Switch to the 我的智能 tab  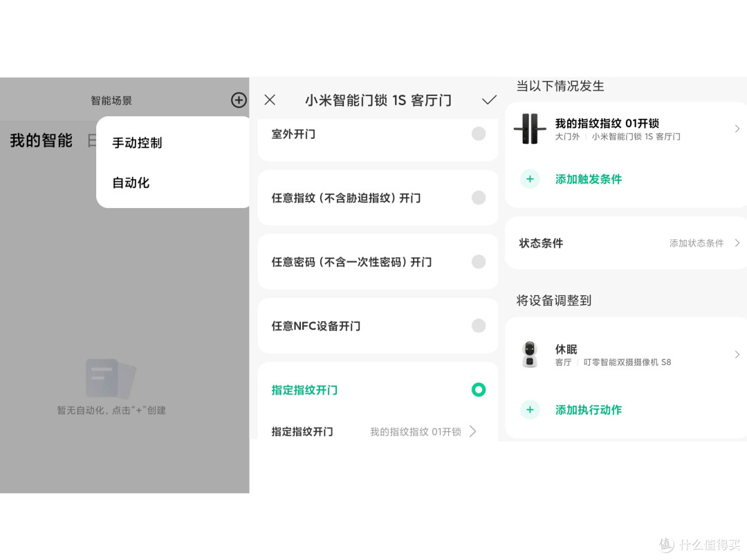tap(41, 140)
